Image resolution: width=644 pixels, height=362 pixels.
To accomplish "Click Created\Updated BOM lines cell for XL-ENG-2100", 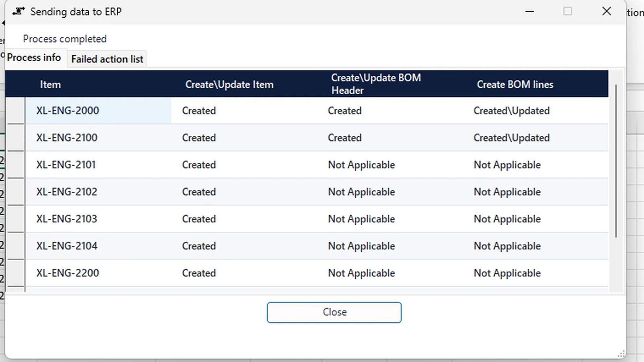I will coord(536,138).
